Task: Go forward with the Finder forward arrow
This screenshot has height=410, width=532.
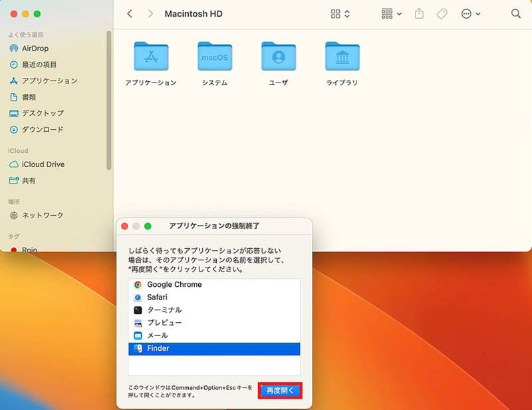Action: pyautogui.click(x=150, y=13)
